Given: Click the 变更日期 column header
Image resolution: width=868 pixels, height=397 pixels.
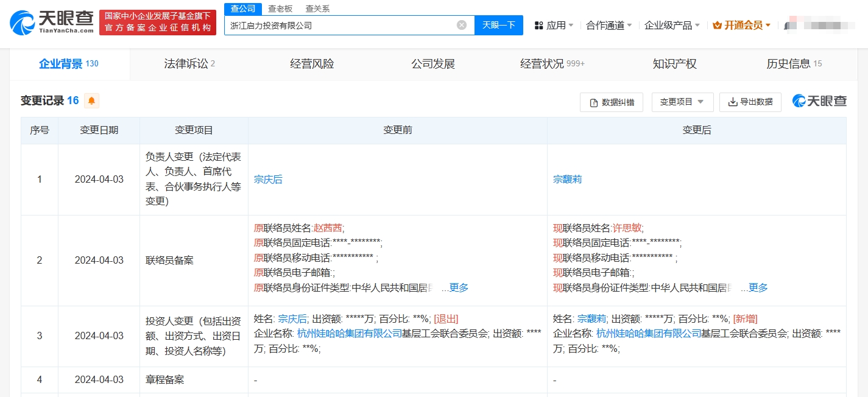Looking at the screenshot, I should (x=99, y=130).
